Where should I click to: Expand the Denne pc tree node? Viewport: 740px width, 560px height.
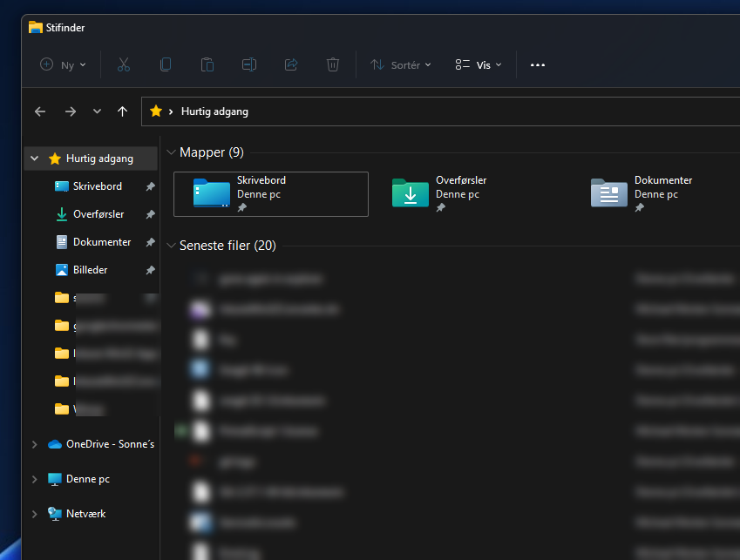(34, 479)
